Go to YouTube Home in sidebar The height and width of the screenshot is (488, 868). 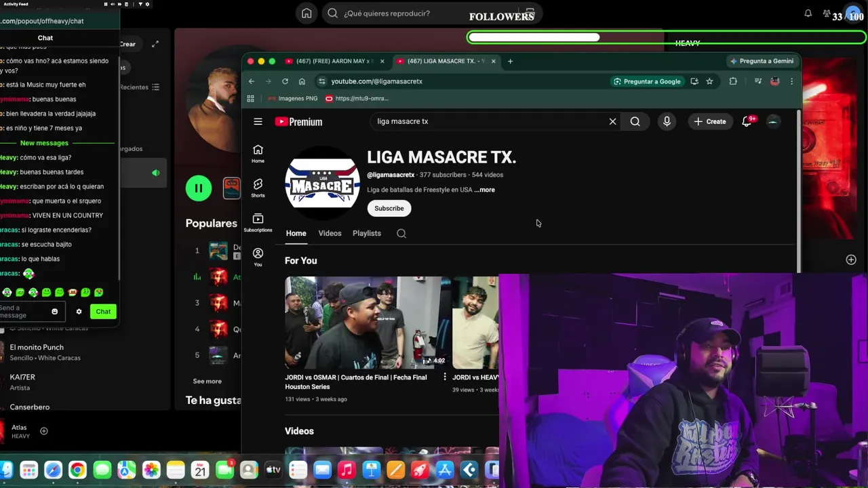258,154
